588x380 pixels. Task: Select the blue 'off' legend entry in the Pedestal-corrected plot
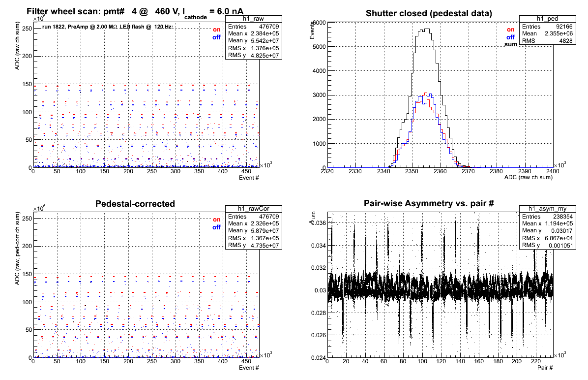click(x=216, y=227)
